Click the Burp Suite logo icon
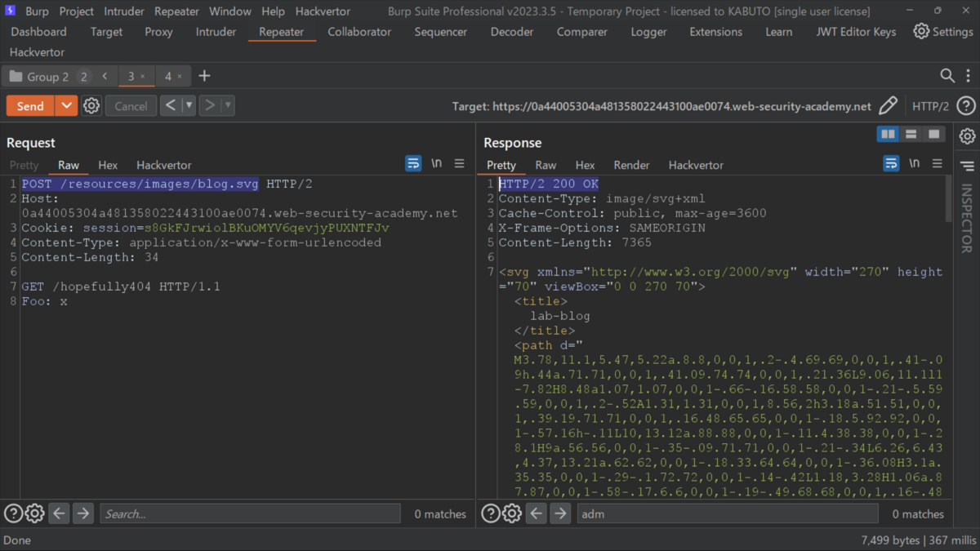Screen dimensions: 980x551 click(x=11, y=11)
